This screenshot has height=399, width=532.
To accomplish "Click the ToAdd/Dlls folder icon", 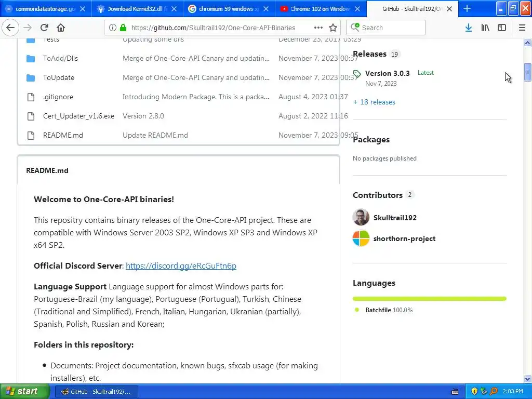I will 31,58.
